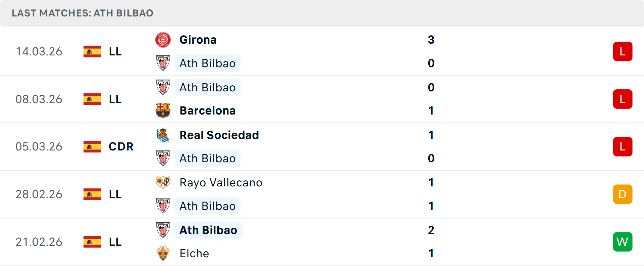Open the Girona team name link
This screenshot has height=266, width=644.
(x=198, y=40)
